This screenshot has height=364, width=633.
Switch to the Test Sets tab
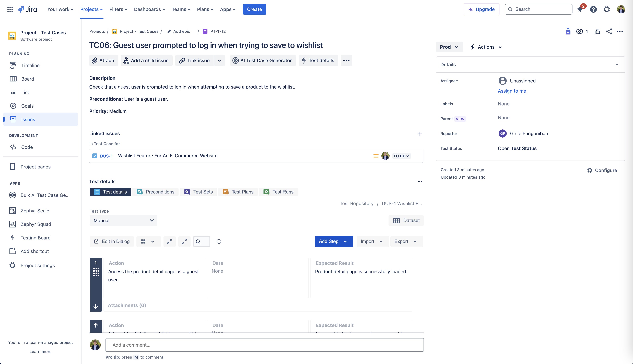click(x=198, y=192)
